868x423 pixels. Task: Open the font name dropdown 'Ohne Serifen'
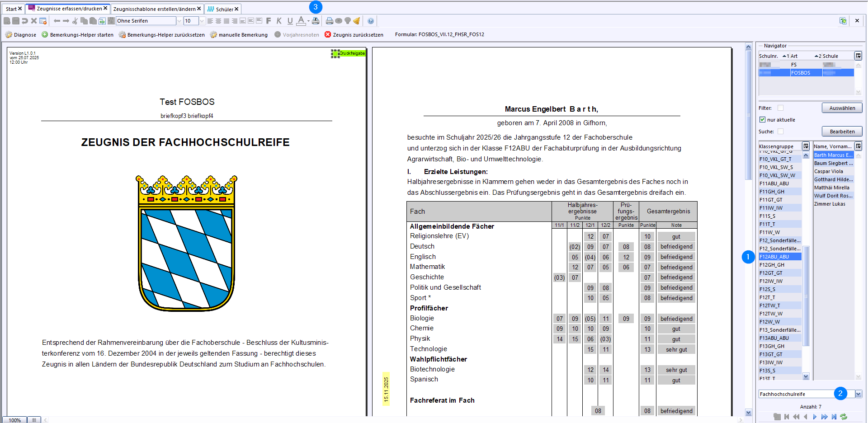[179, 21]
